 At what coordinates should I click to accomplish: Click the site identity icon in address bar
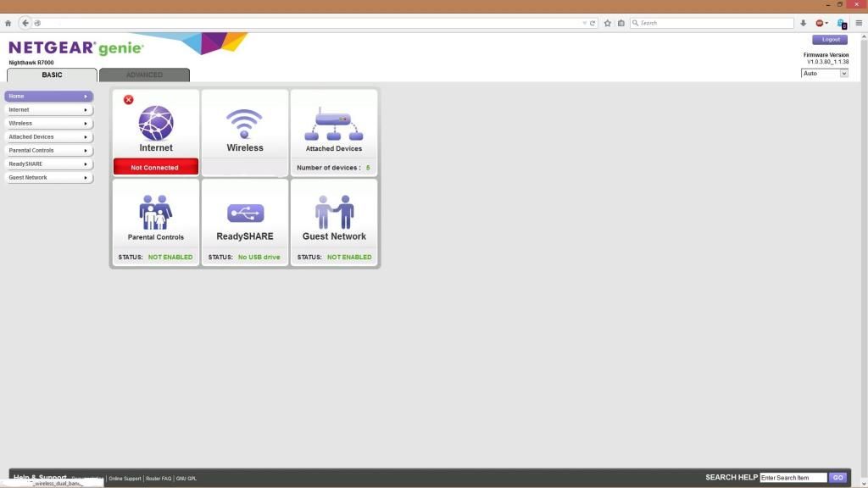pyautogui.click(x=37, y=23)
